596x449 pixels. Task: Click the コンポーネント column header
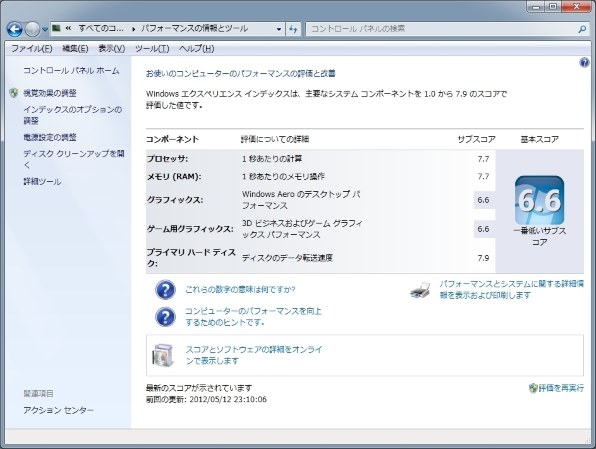172,140
